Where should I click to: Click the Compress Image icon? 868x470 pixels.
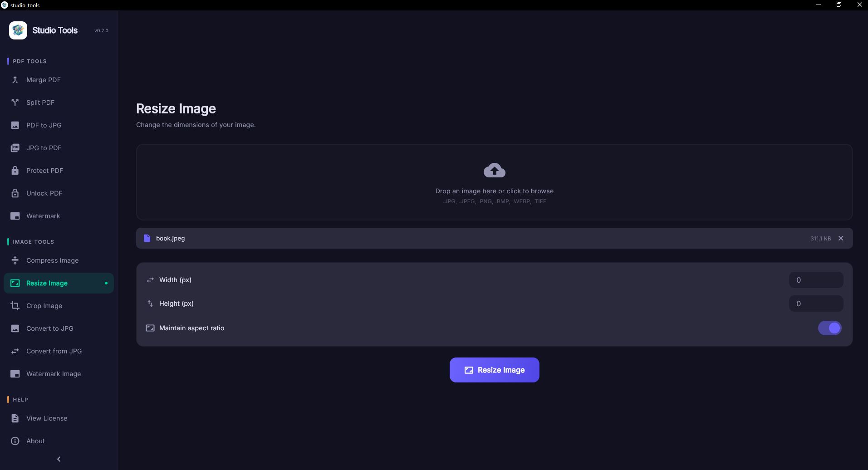15,260
